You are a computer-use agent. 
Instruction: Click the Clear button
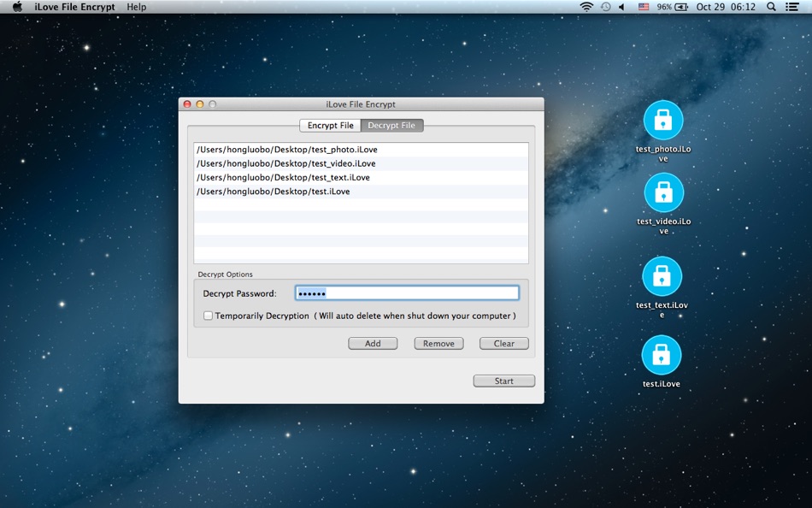pos(504,344)
